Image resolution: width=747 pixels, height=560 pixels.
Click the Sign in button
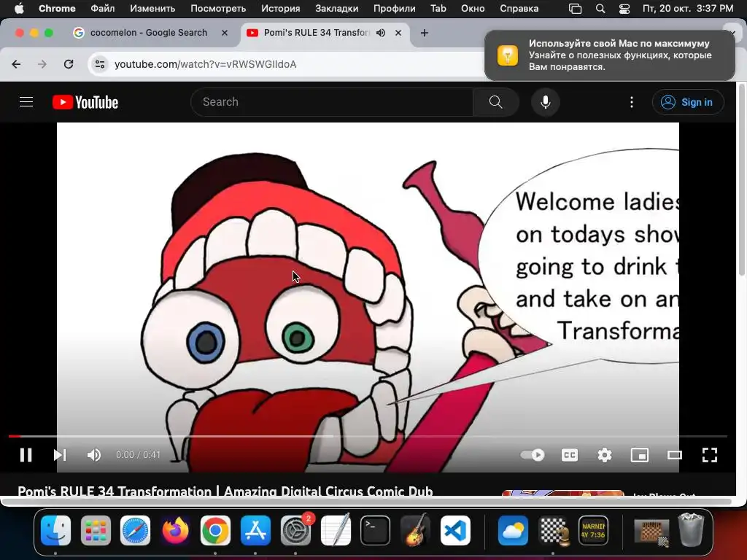(x=688, y=102)
